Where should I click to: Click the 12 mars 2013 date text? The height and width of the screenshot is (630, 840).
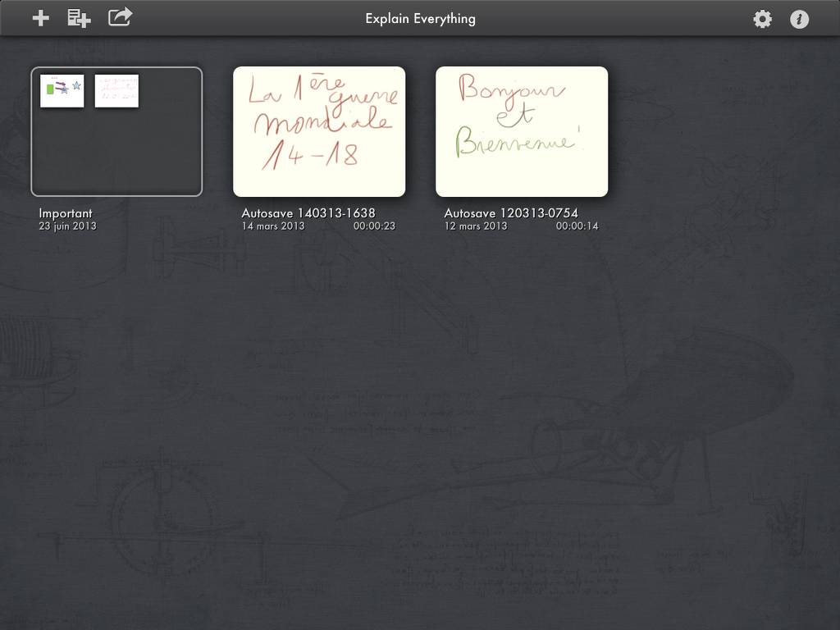pos(475,226)
